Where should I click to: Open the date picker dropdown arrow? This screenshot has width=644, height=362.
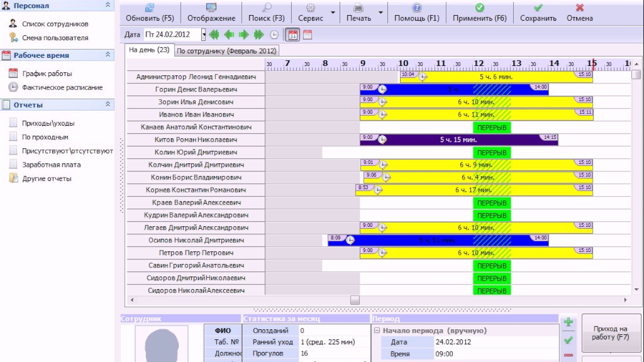(x=204, y=35)
